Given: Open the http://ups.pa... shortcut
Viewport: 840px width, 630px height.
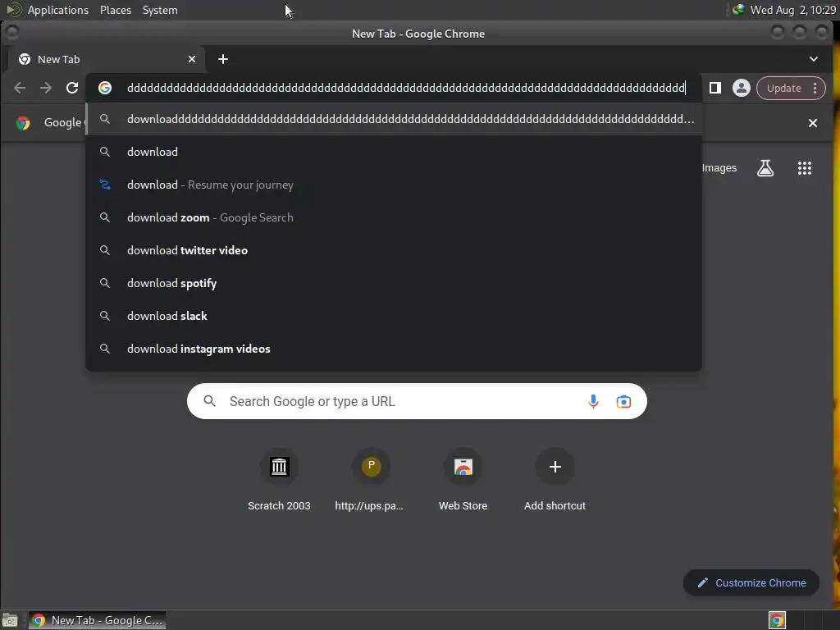Looking at the screenshot, I should [371, 479].
